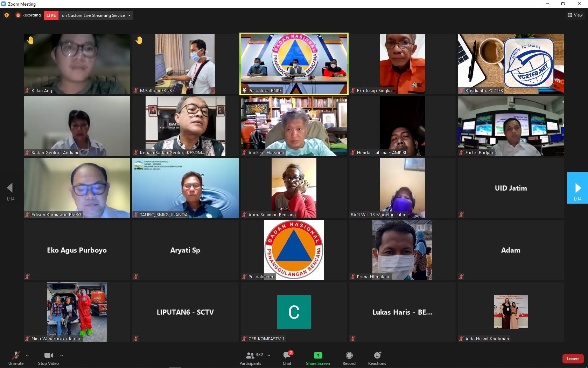Click the Leave button
The image size is (588, 368).
coord(572,358)
